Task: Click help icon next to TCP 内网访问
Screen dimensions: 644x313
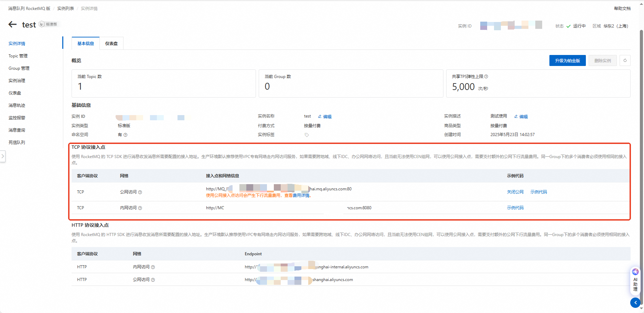Action: click(x=140, y=208)
